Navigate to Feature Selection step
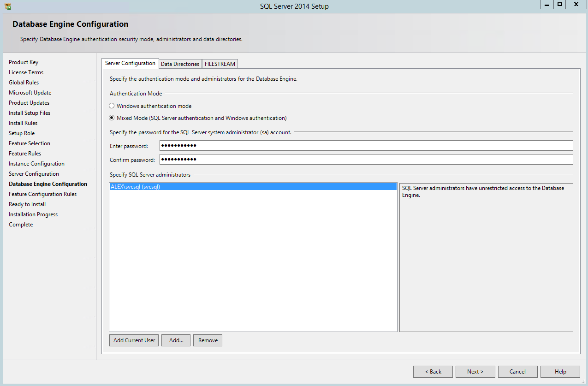 [x=29, y=143]
